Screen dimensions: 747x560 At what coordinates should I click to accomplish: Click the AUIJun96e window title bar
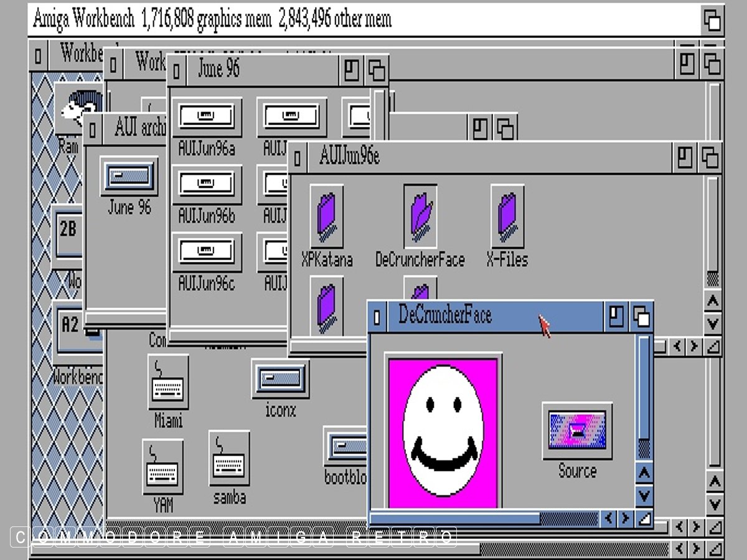pyautogui.click(x=486, y=157)
